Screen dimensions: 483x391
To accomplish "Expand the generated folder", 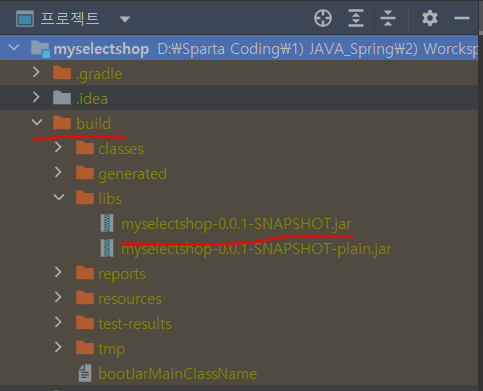I will point(58,172).
